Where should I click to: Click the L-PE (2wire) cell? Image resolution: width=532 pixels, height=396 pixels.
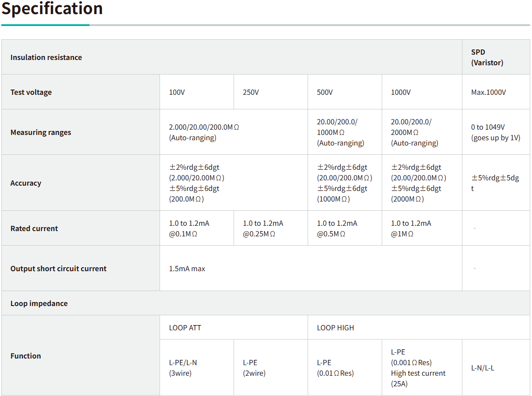pyautogui.click(x=254, y=368)
